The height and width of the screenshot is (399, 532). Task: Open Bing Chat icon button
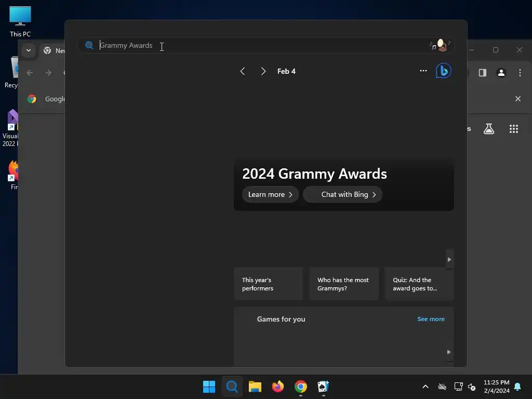click(x=444, y=71)
